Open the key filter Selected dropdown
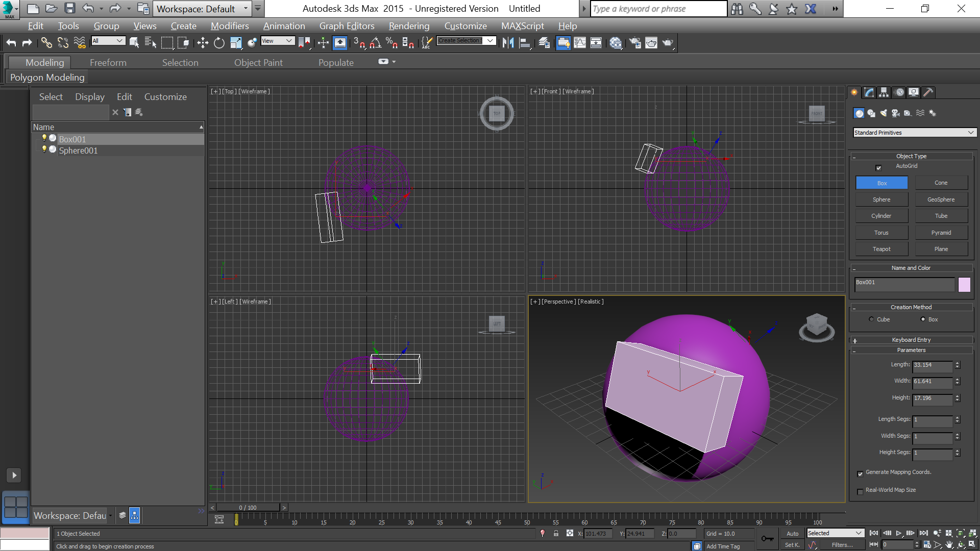The width and height of the screenshot is (980, 551). [x=835, y=533]
